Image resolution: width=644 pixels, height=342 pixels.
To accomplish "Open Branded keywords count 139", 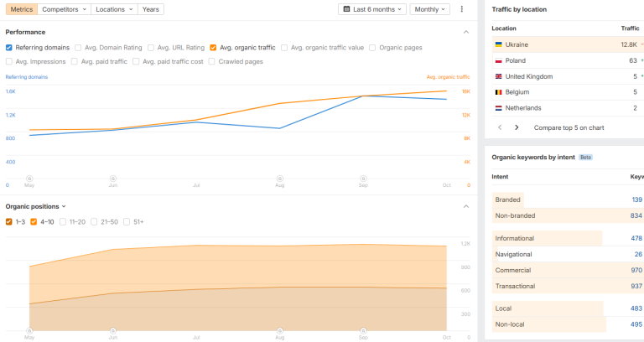I will 636,199.
